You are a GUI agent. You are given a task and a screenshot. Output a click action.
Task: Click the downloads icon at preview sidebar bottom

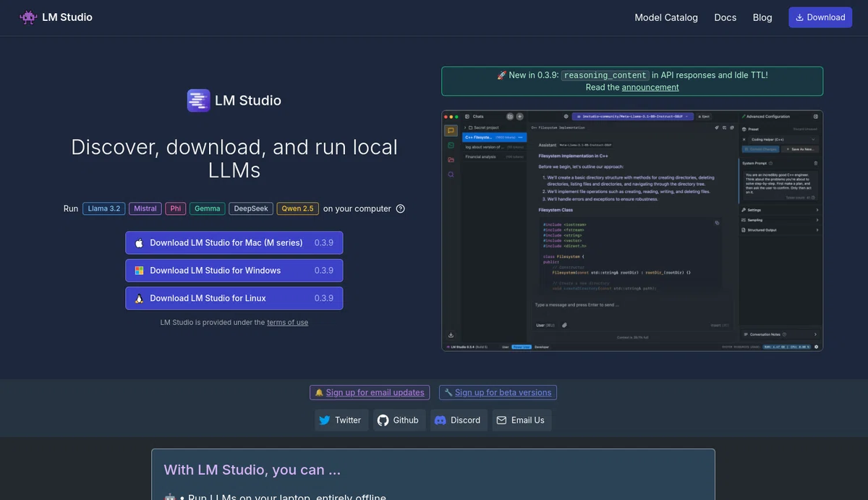pyautogui.click(x=451, y=335)
